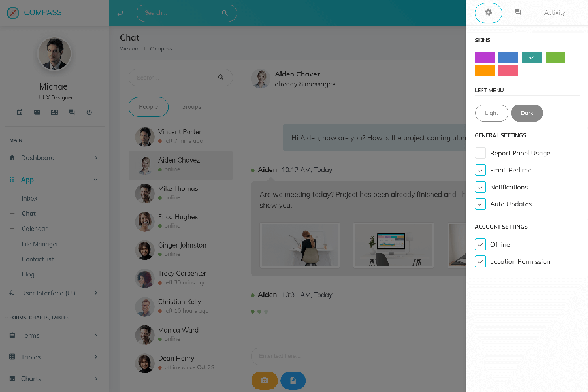Click the orange camera attachment button

265,380
